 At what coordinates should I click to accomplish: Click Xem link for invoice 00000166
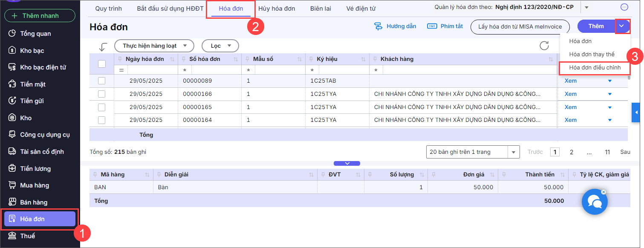coord(570,94)
